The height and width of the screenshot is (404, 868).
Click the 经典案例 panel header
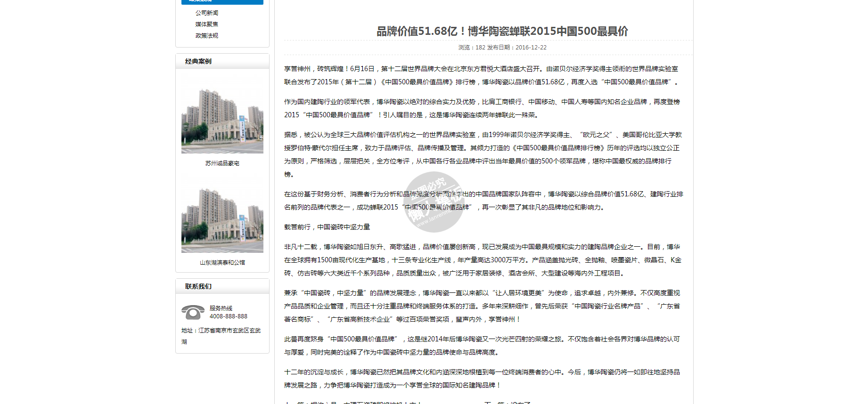[198, 61]
